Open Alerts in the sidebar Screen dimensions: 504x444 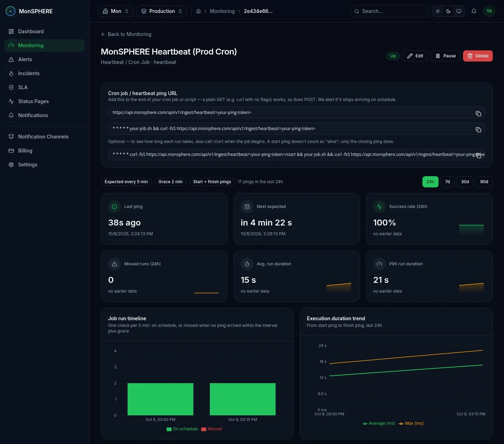tap(45, 59)
